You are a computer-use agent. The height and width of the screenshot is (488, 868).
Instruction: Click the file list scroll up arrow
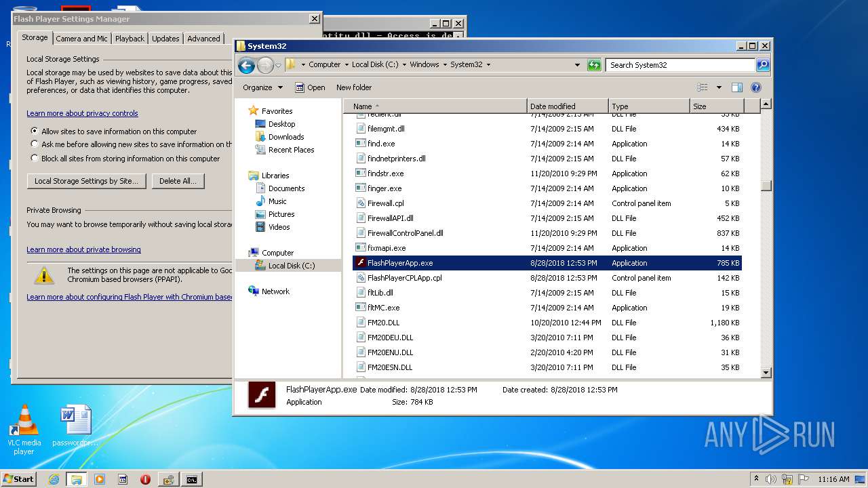tap(766, 104)
